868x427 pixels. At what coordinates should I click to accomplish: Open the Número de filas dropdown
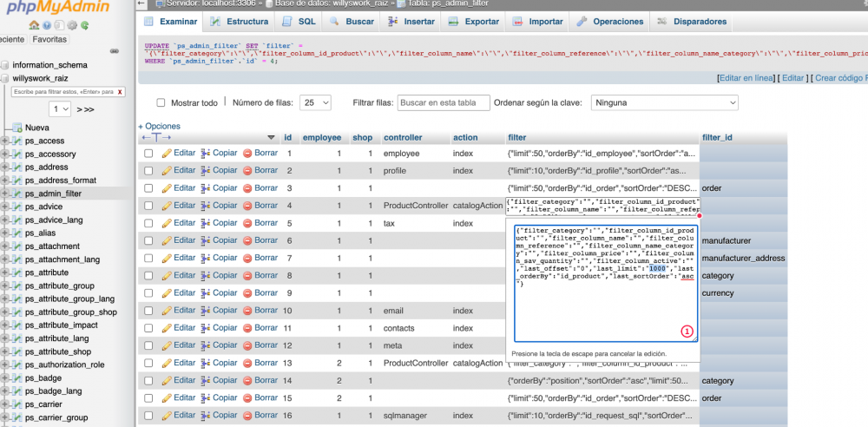[x=315, y=102]
